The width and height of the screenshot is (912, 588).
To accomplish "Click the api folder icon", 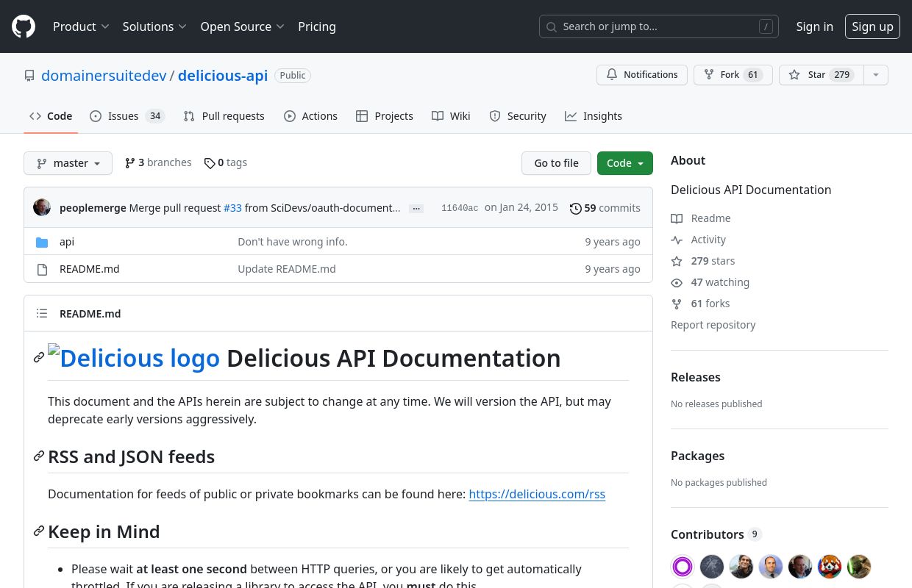I will 42,242.
